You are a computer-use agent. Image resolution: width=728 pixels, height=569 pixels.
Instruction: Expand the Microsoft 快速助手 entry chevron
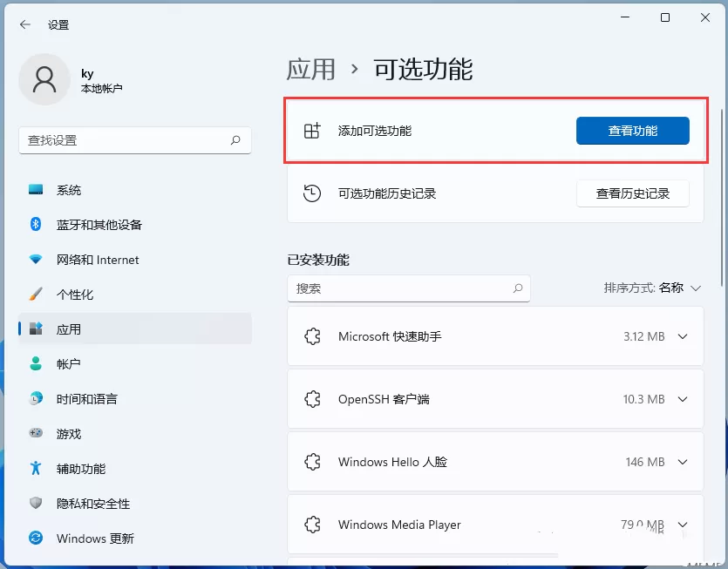[683, 336]
